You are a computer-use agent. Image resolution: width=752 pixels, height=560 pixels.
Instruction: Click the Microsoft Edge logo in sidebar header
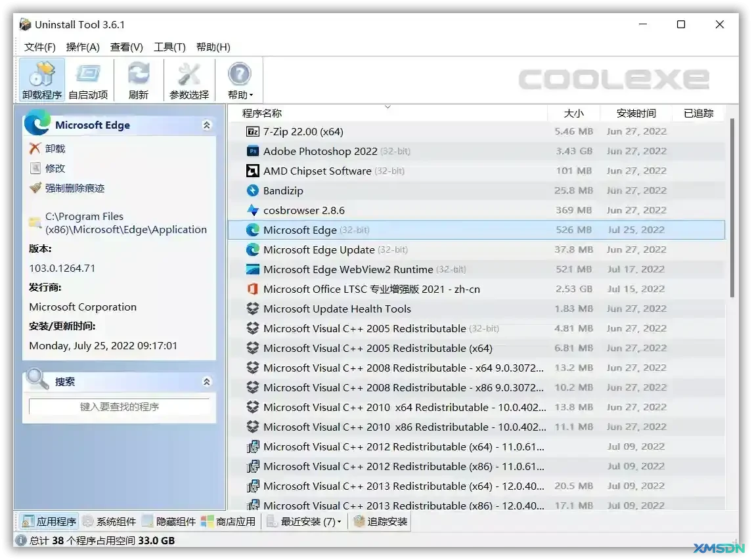click(37, 123)
